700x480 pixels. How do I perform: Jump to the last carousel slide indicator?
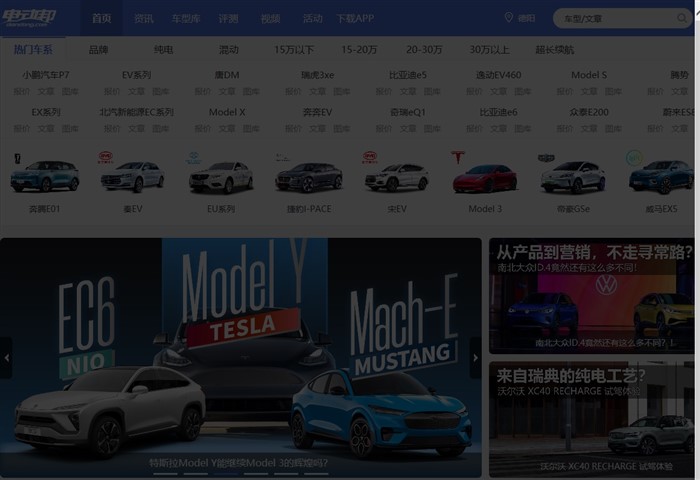coord(316,474)
